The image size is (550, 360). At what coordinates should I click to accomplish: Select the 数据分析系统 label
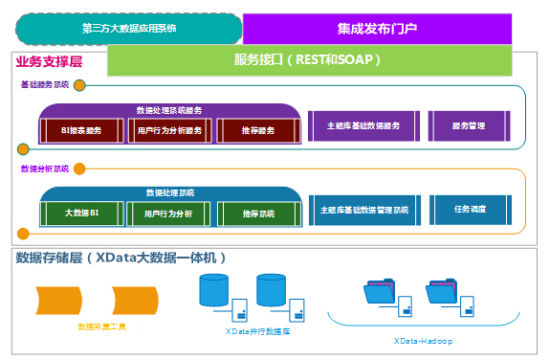coord(45,169)
